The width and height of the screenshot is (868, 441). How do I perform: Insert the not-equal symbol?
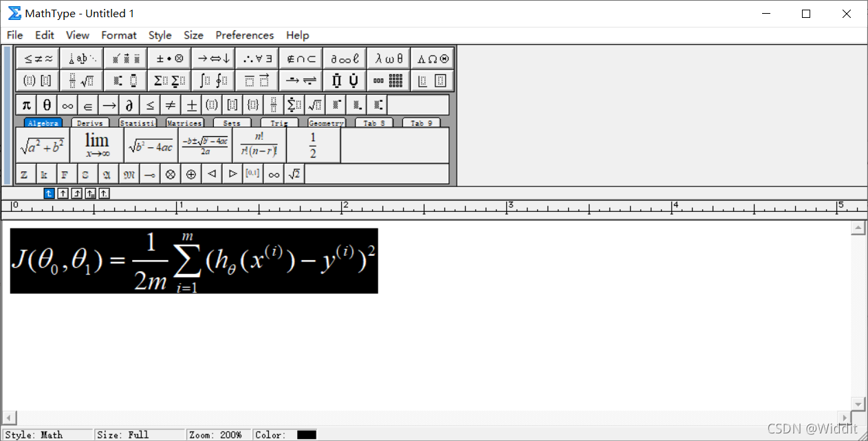(171, 105)
